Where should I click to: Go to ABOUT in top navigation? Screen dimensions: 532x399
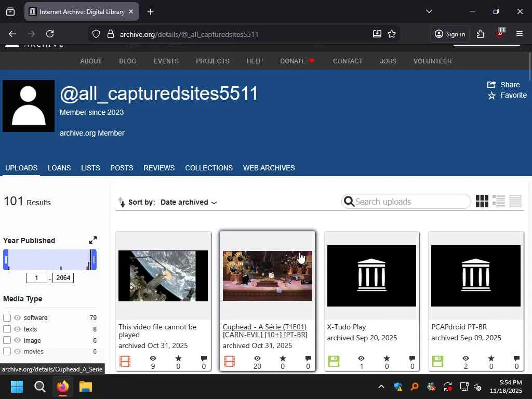click(x=91, y=61)
